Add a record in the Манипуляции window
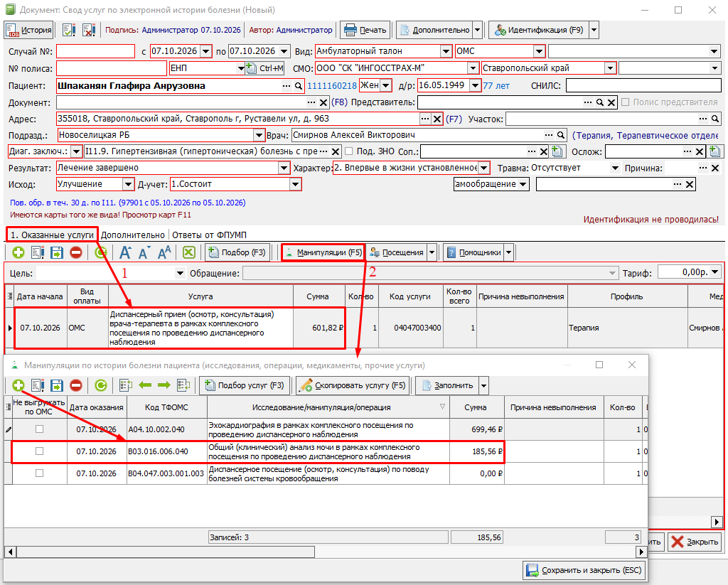728x585 pixels. click(x=18, y=385)
